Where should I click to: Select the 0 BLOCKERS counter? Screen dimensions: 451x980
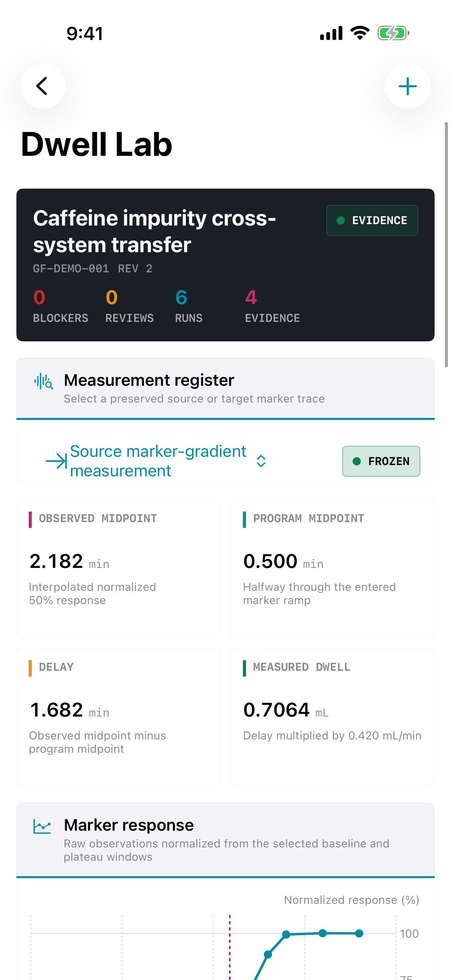[60, 306]
